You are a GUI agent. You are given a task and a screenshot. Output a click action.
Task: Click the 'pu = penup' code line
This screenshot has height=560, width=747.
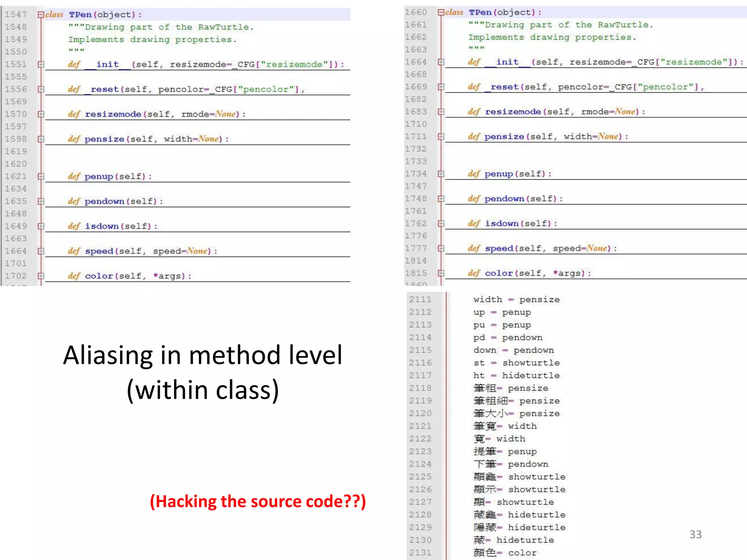click(502, 325)
